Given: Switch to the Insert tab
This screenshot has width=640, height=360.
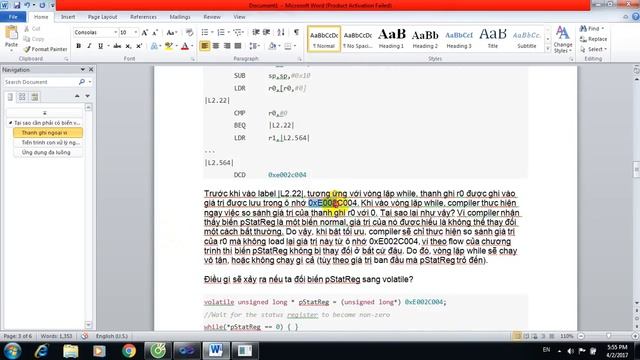Looking at the screenshot, I should pyautogui.click(x=68, y=17).
